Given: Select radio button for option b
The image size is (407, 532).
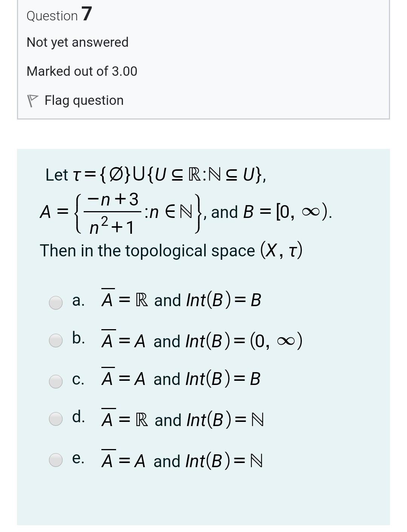Looking at the screenshot, I should (56, 340).
